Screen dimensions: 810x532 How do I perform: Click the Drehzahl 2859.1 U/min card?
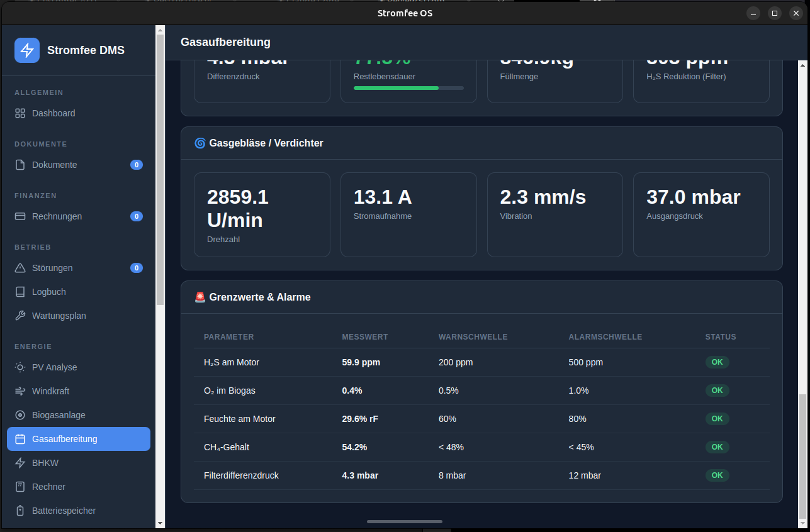[x=262, y=214]
